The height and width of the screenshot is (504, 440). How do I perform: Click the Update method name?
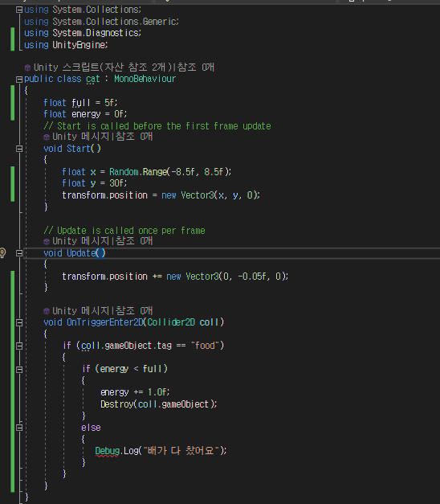click(81, 253)
